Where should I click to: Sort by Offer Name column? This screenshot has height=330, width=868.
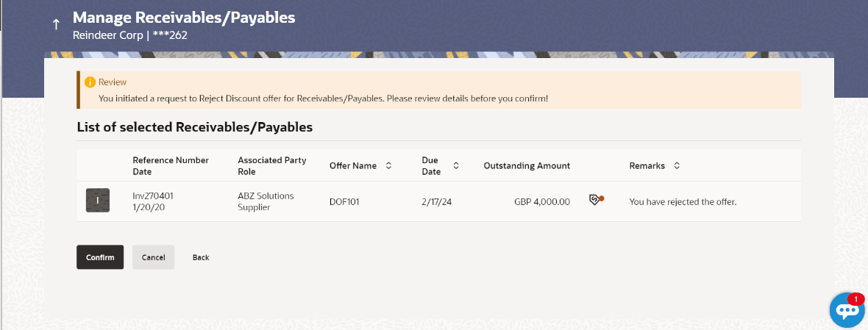coord(388,166)
